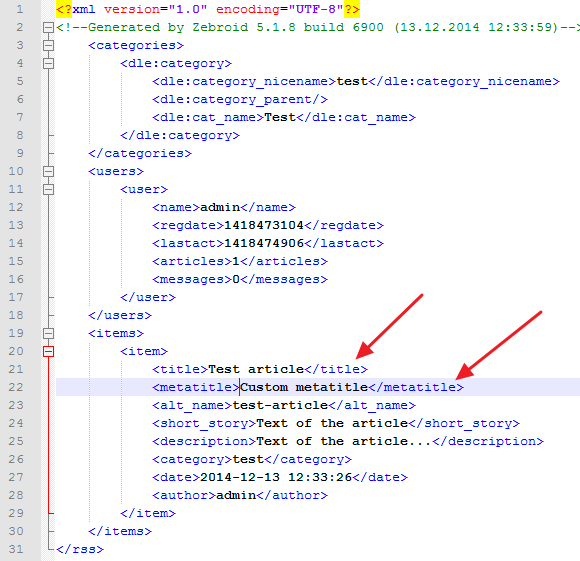Click the closing rss tag

click(x=80, y=549)
